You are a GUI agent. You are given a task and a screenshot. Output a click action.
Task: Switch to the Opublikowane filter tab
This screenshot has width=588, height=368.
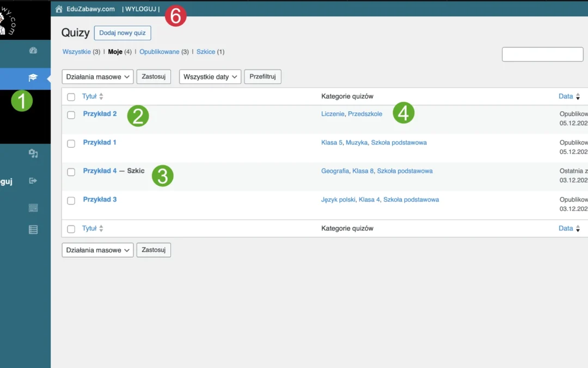[x=159, y=52]
